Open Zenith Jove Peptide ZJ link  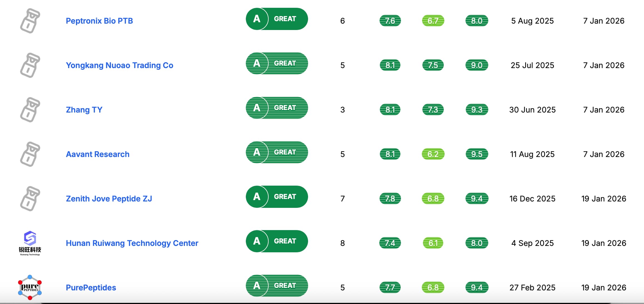[109, 199]
